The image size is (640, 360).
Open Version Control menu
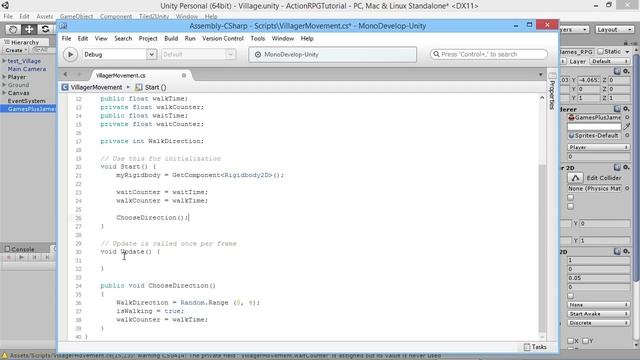pos(223,38)
